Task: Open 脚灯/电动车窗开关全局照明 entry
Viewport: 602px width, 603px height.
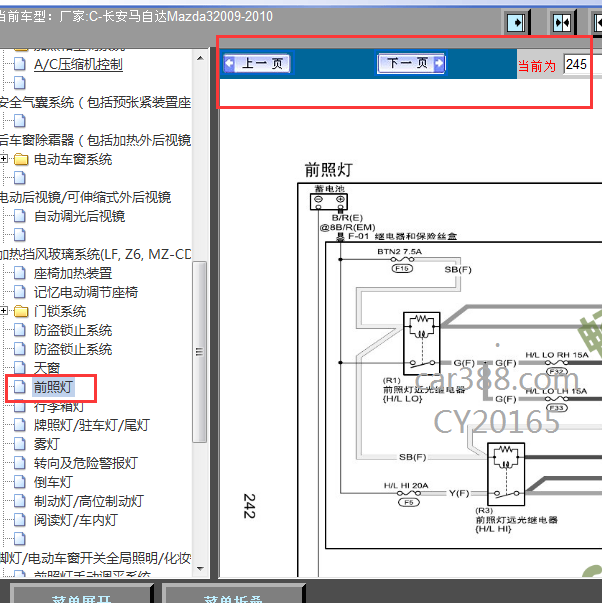Action: tap(95, 558)
